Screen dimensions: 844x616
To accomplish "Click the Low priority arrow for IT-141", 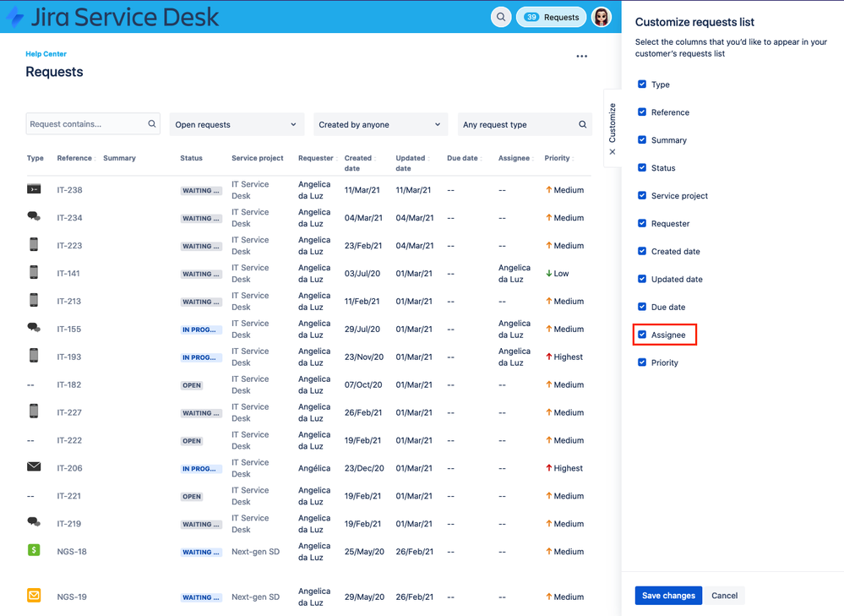I will click(549, 273).
